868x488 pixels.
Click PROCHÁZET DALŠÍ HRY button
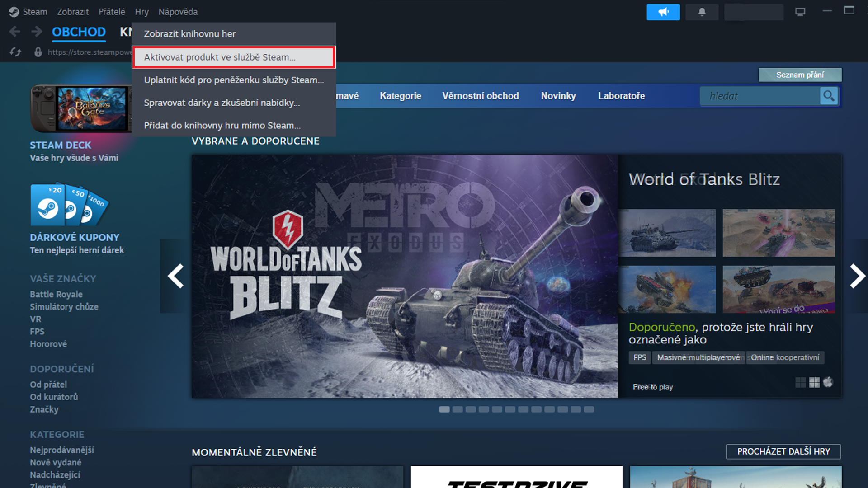coord(783,451)
